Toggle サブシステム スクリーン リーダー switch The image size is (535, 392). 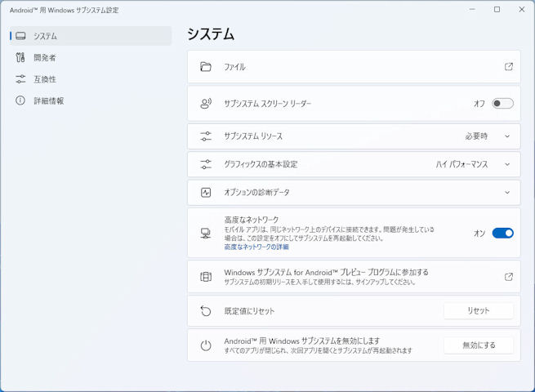(502, 104)
